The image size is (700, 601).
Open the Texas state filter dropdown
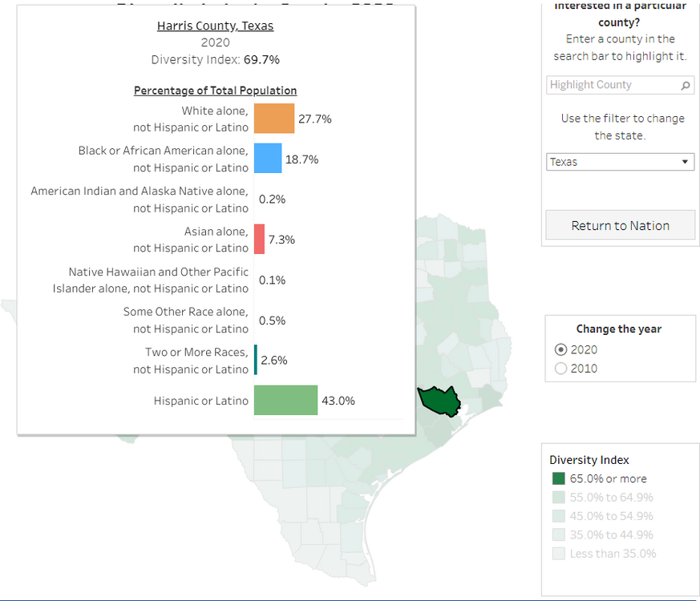click(619, 162)
